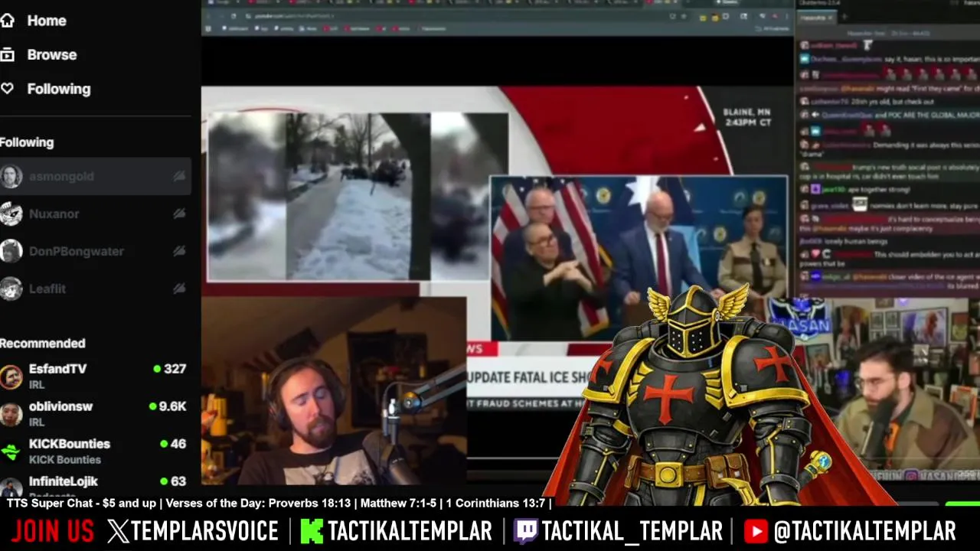Image resolution: width=980 pixels, height=551 pixels.
Task: Click offline icon beside Nuxanor
Action: tap(179, 214)
